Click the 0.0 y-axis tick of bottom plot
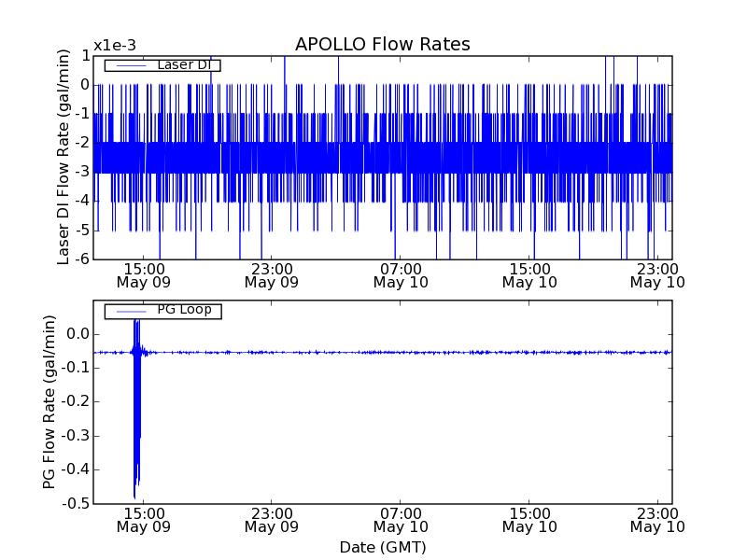Screen dimensions: 747x560 [x=77, y=334]
